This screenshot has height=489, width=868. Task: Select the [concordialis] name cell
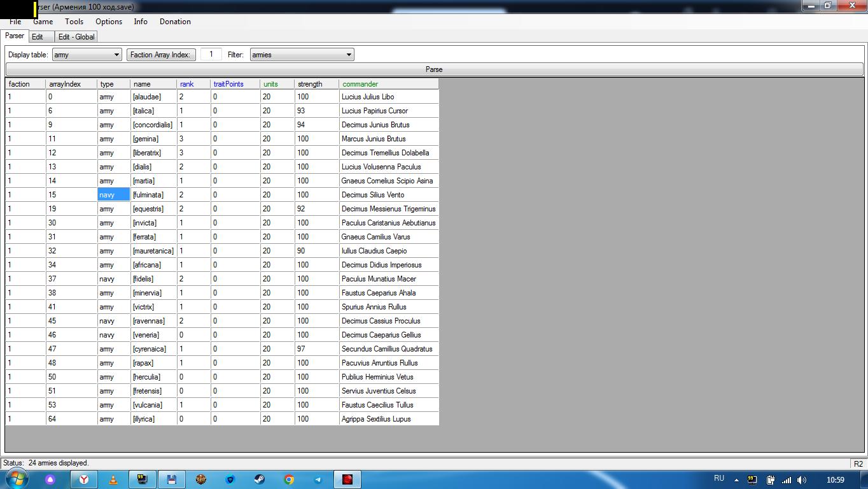(x=153, y=125)
